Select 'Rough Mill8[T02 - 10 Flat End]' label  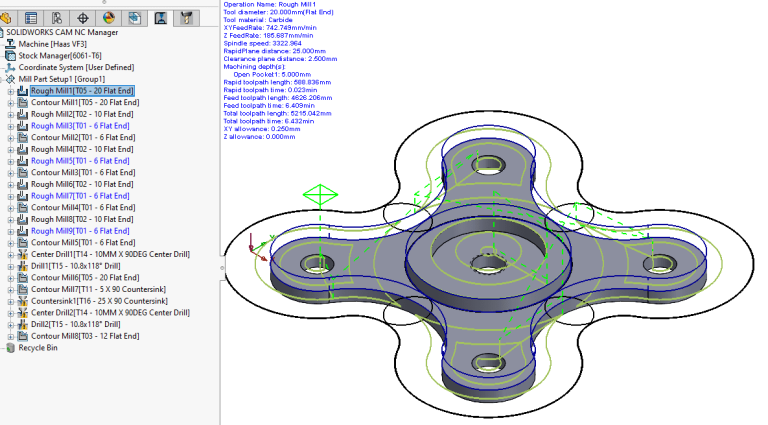[x=82, y=219]
